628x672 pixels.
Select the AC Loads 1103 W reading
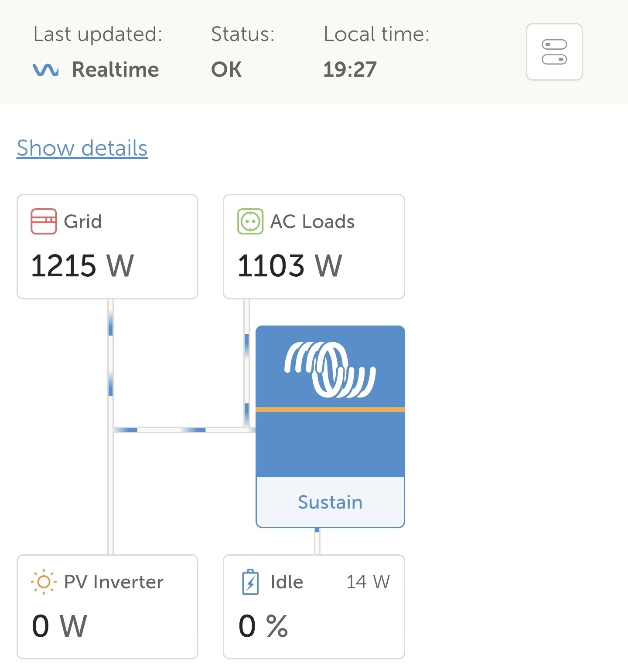click(290, 265)
